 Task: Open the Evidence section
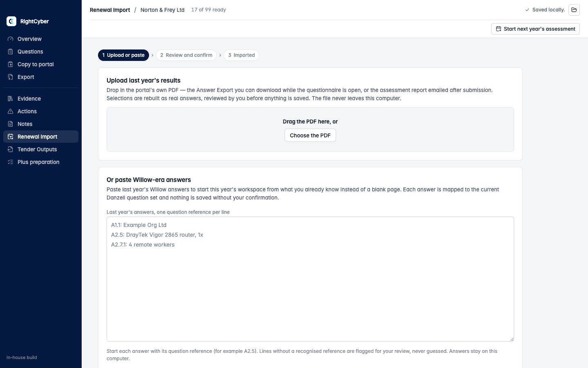(x=41, y=99)
